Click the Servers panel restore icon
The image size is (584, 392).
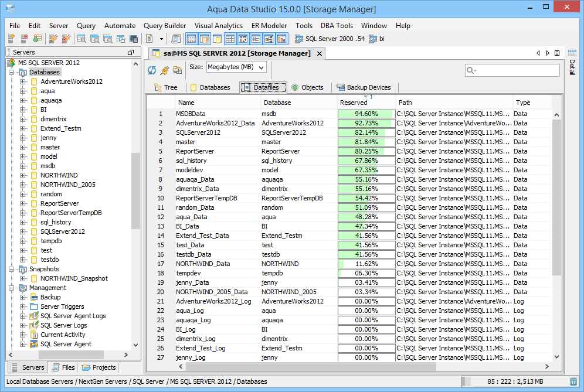coord(131,53)
